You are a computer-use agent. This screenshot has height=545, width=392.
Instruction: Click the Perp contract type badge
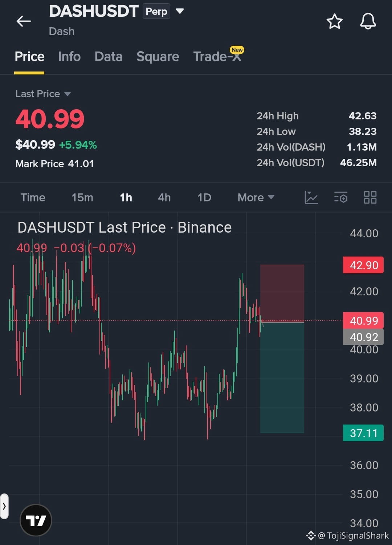click(156, 11)
